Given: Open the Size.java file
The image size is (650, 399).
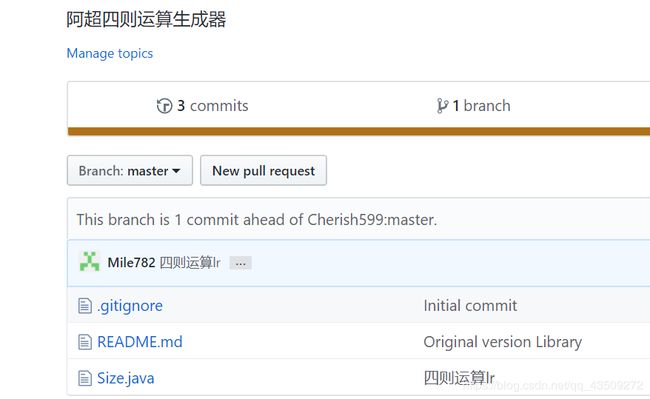Looking at the screenshot, I should [126, 378].
